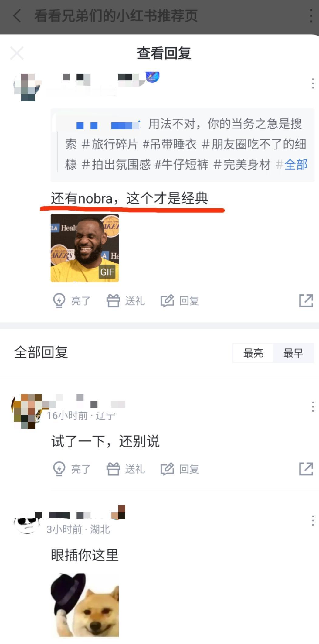View the doge with hat image
This screenshot has width=319, height=644.
point(85,605)
